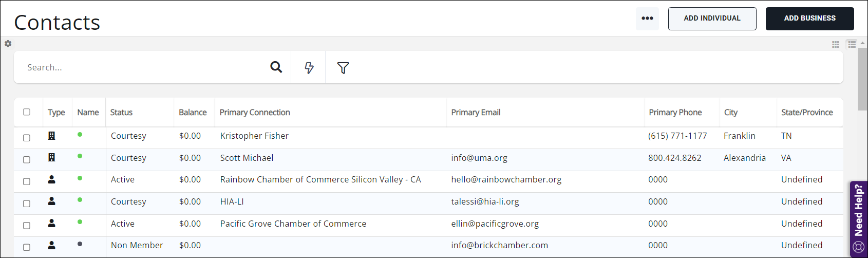Sort by the Status column header
Screen dimensions: 868x258
pos(121,113)
